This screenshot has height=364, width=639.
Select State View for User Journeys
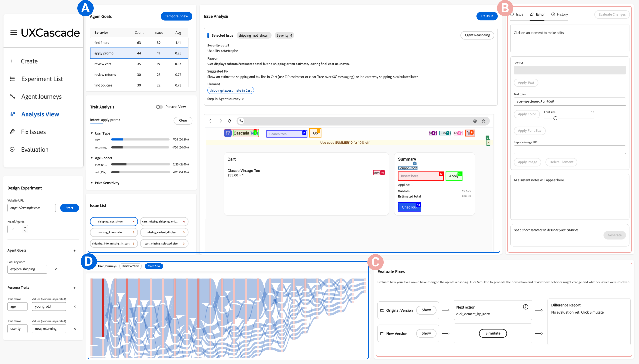tap(154, 266)
